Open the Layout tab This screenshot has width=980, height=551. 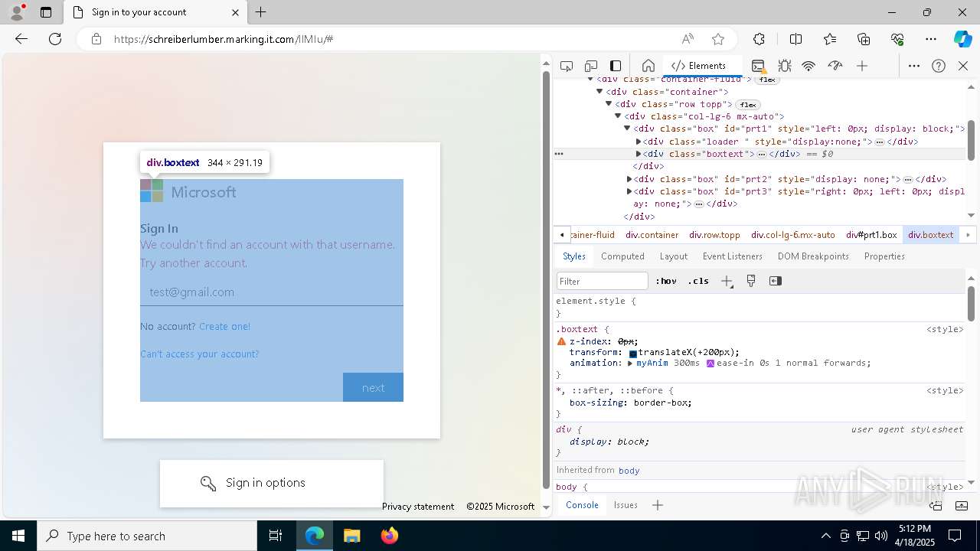pyautogui.click(x=674, y=256)
